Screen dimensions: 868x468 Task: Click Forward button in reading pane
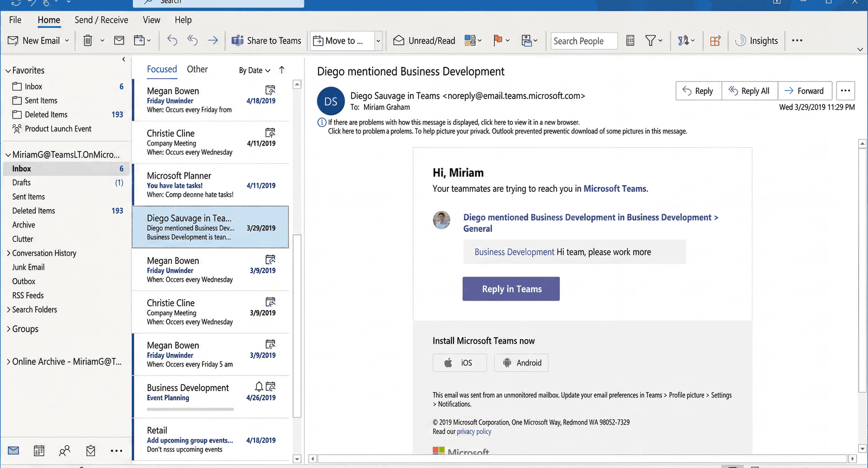(805, 91)
